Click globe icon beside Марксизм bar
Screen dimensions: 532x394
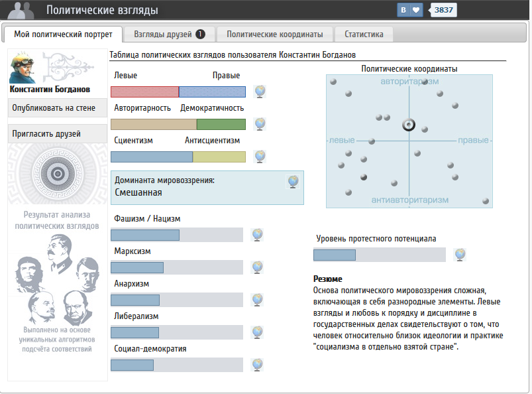tap(258, 267)
